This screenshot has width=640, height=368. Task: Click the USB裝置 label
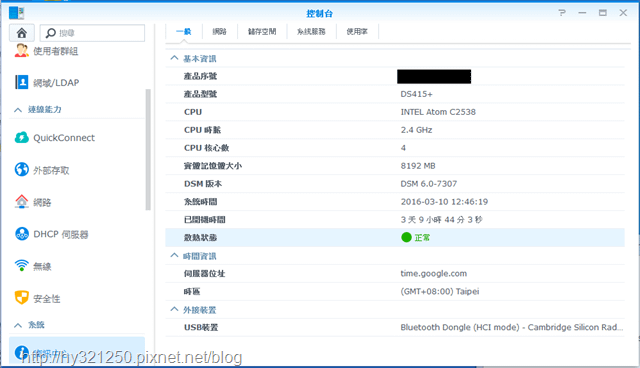coord(201,327)
